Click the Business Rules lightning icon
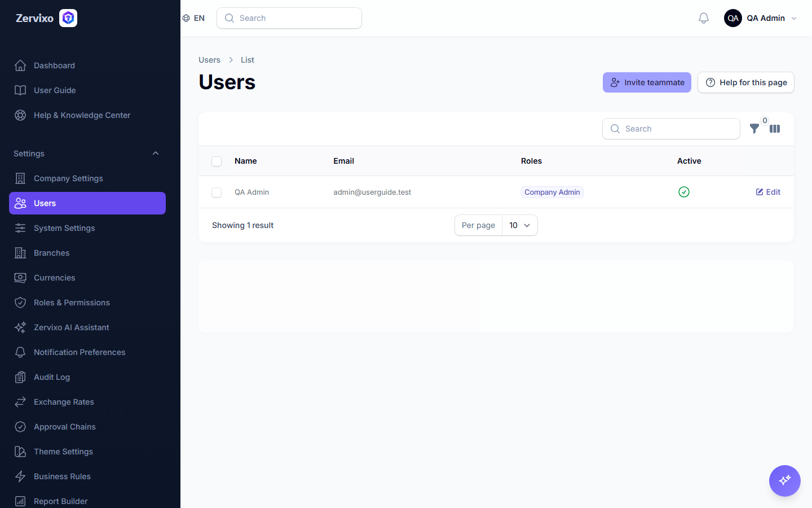Viewport: 812px width, 508px height. point(20,476)
